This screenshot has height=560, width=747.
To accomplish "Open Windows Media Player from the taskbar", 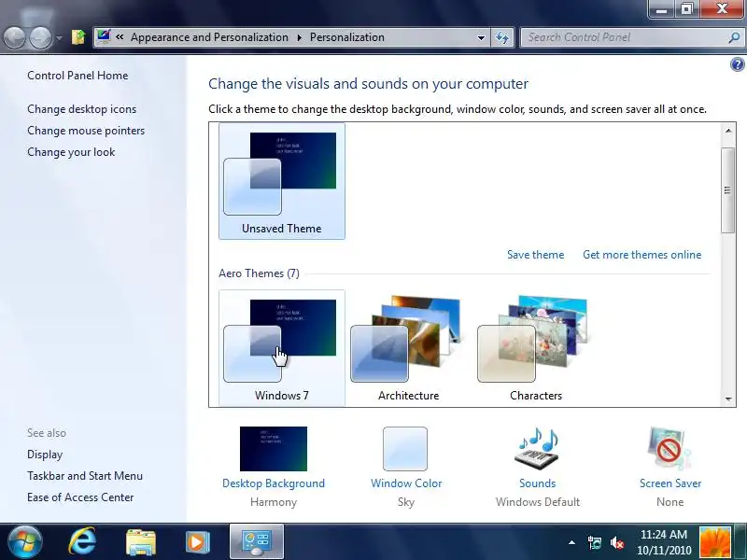I will pos(197,542).
